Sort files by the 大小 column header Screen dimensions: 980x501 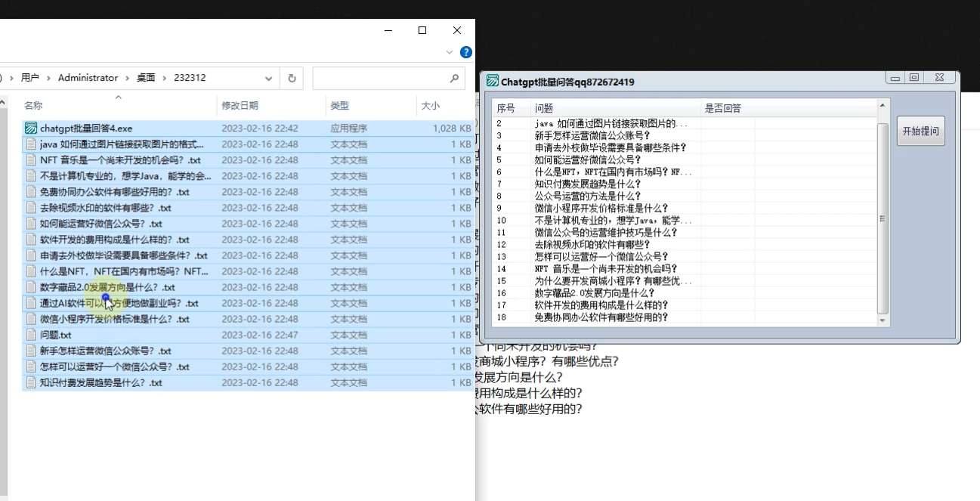coord(430,106)
